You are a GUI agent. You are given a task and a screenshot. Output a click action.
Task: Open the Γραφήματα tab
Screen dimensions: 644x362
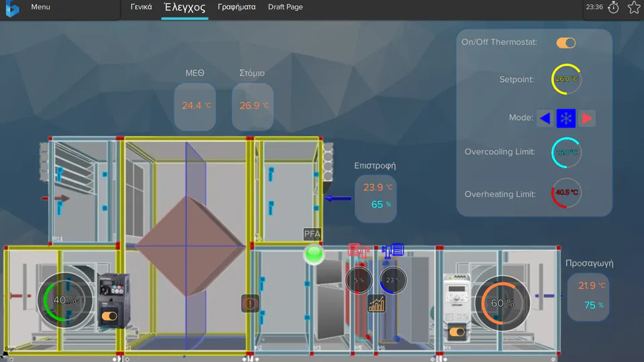click(x=237, y=7)
